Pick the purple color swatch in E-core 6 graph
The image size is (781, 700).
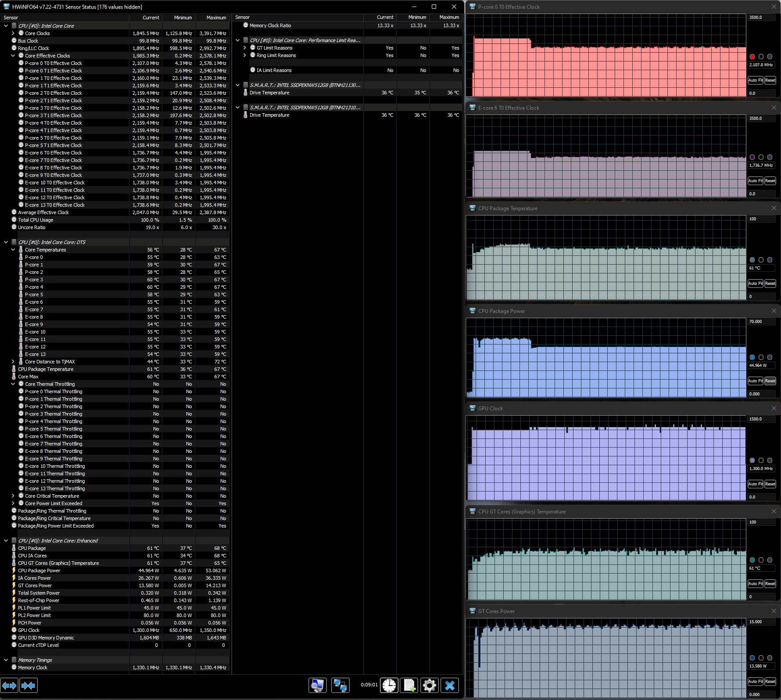[x=752, y=157]
